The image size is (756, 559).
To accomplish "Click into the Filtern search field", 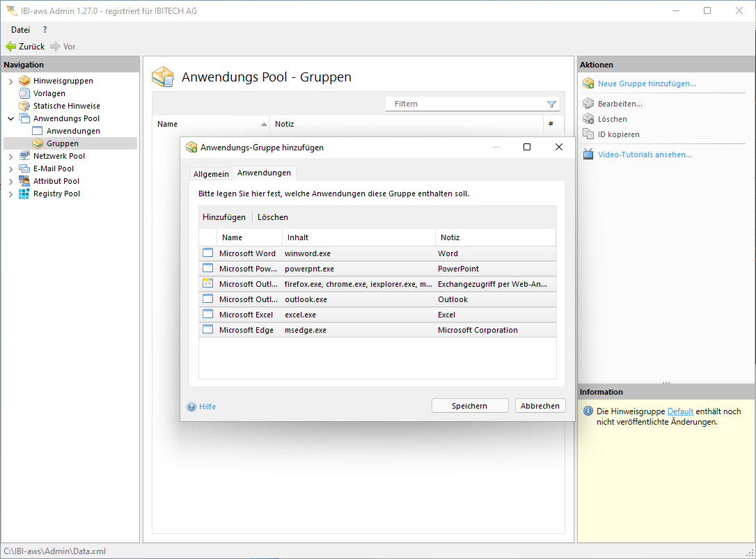I will [x=466, y=104].
